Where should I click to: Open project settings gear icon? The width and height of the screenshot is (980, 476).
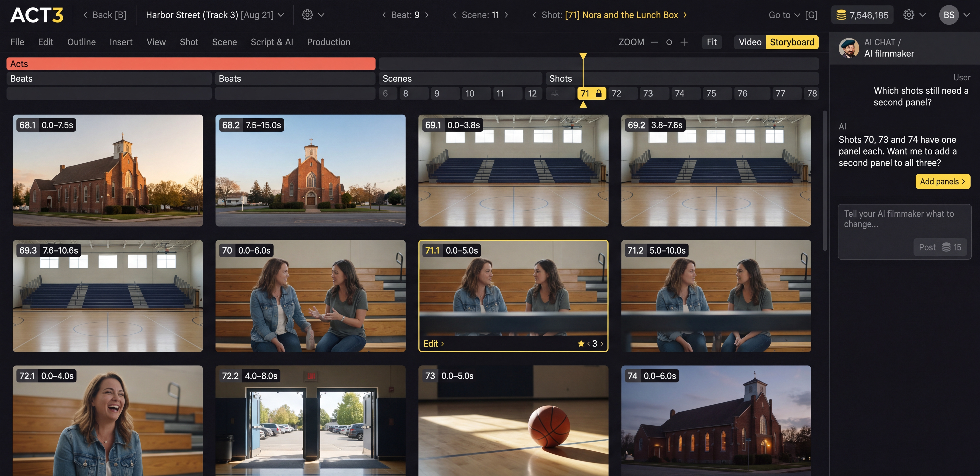pos(307,15)
